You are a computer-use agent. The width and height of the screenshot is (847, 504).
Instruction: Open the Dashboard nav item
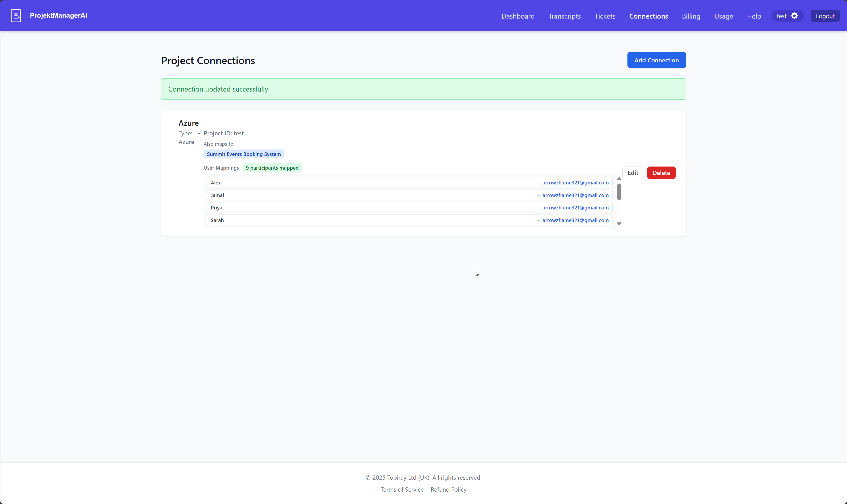(518, 16)
